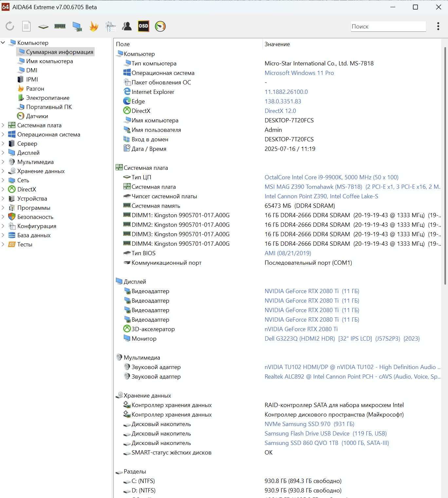Click the network computer toolbar icon

tap(77, 26)
